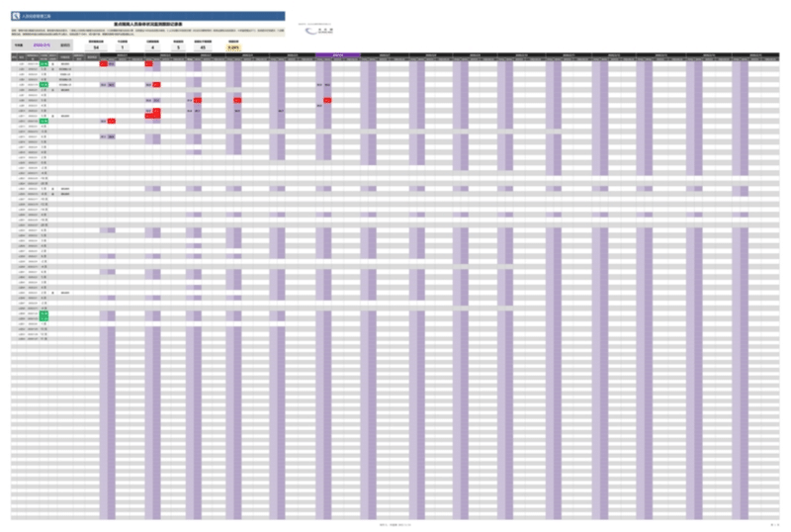Click the topmost green status cell
This screenshot has width=791, height=532.
click(44, 64)
